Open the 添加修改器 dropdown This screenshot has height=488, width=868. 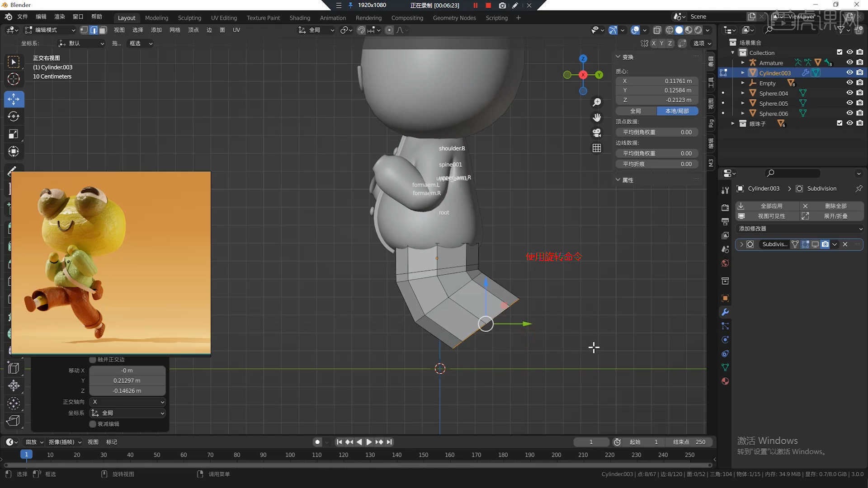pyautogui.click(x=798, y=229)
